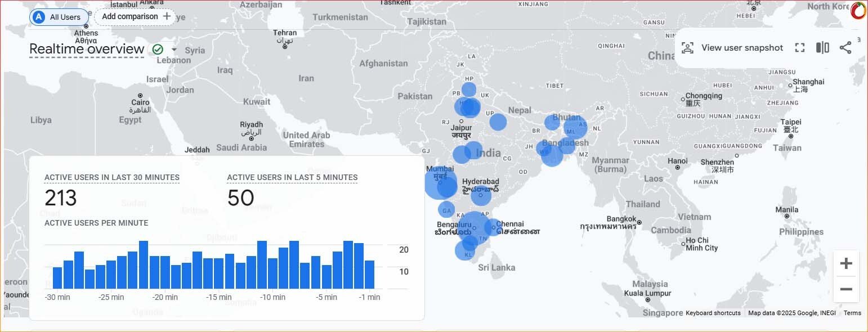The image size is (868, 332).
Task: Toggle fullscreen map view icon
Action: click(x=800, y=48)
